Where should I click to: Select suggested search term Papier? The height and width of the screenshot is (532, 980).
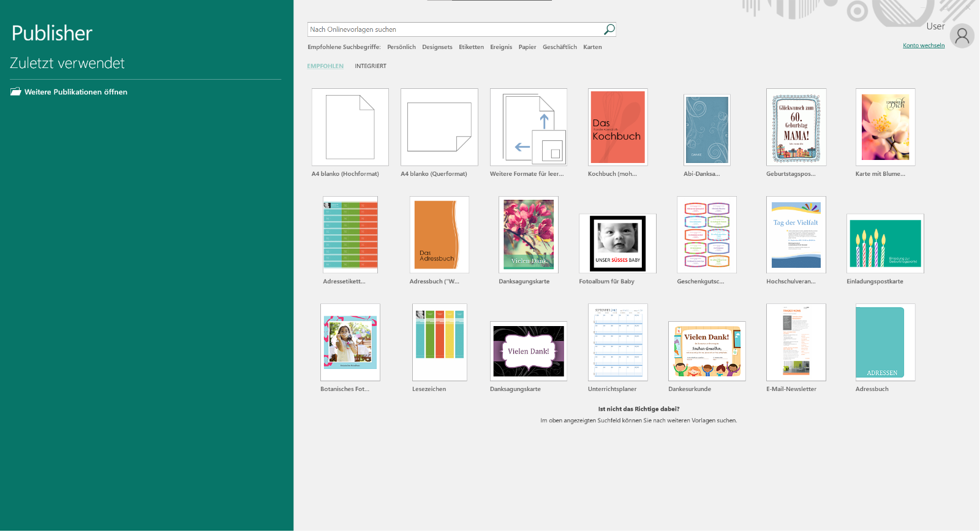[x=527, y=47]
